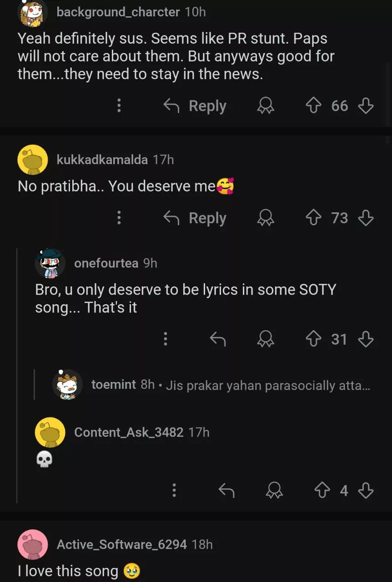Award kukkadkamalda's comment
The height and width of the screenshot is (582, 392).
(x=266, y=218)
